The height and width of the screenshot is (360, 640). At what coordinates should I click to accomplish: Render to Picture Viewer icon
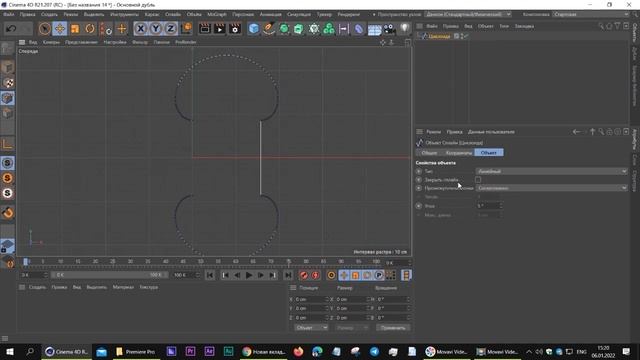(x=220, y=29)
